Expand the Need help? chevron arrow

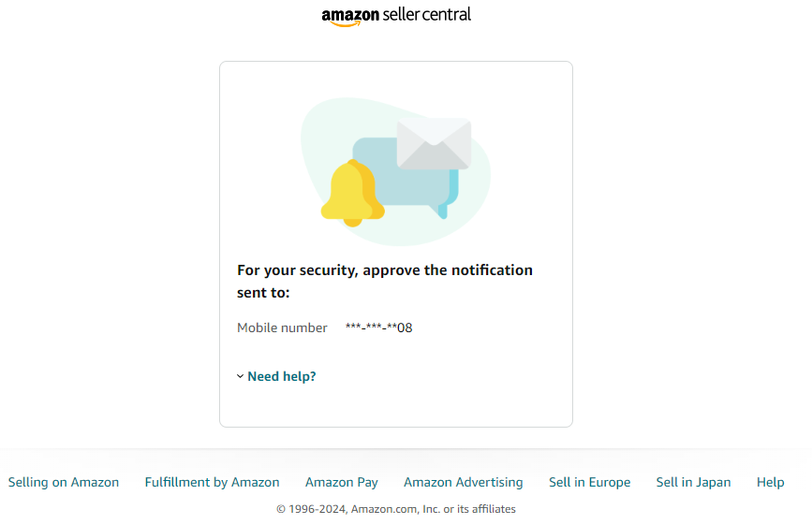click(241, 376)
